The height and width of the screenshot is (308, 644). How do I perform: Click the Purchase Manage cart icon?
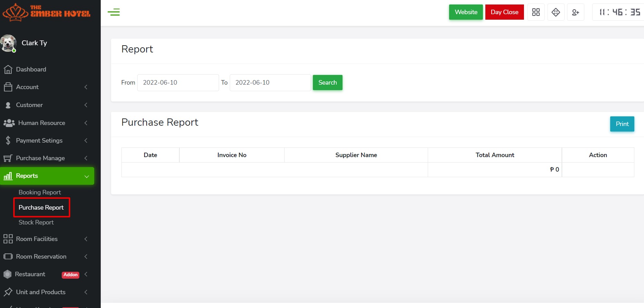coord(8,158)
